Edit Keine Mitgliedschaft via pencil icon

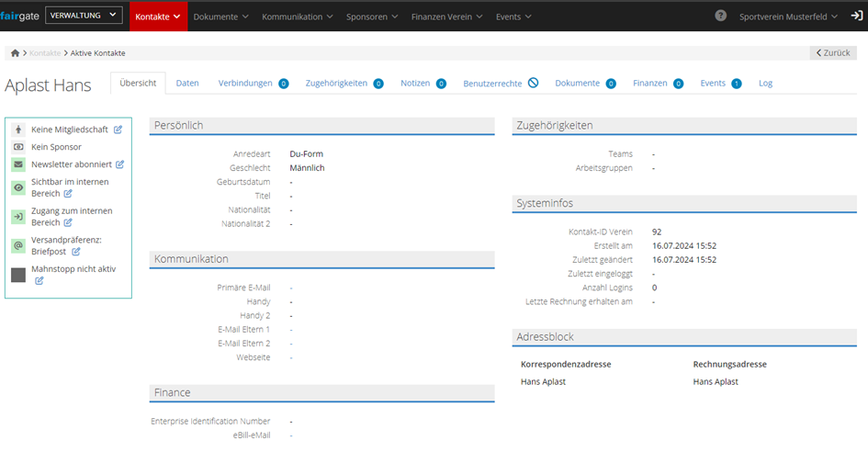coord(118,130)
